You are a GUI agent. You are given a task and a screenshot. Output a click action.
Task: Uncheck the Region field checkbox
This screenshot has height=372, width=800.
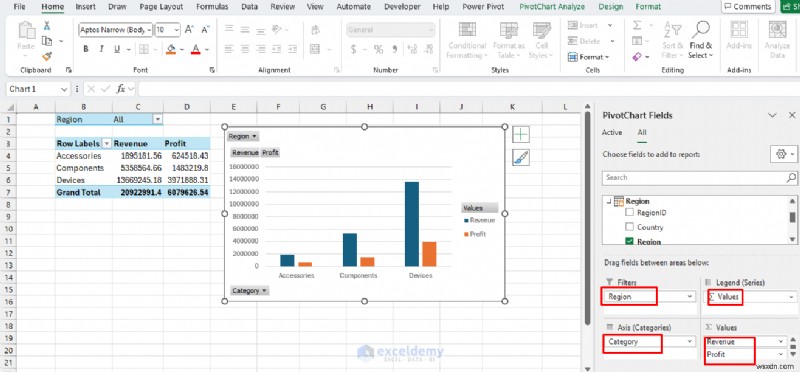coord(630,241)
